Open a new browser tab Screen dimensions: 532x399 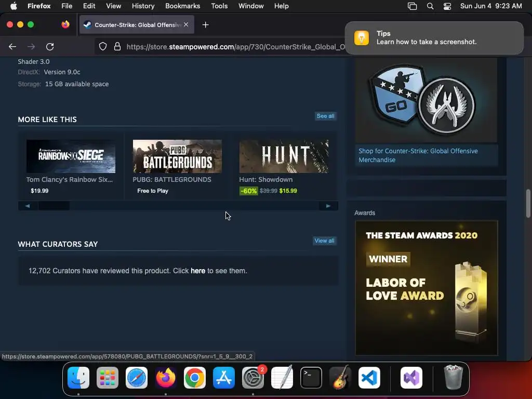pos(205,25)
